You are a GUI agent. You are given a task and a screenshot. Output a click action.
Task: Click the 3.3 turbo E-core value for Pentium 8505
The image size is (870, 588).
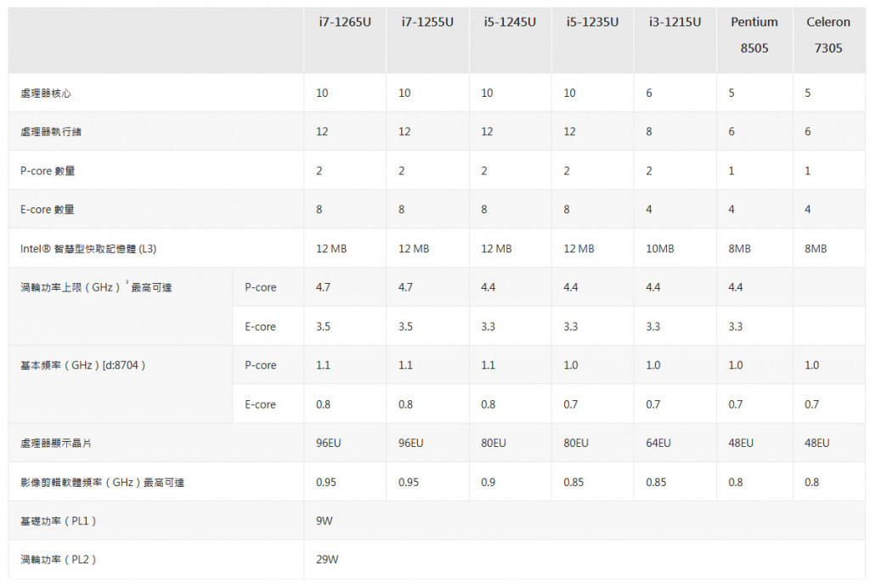click(x=736, y=326)
